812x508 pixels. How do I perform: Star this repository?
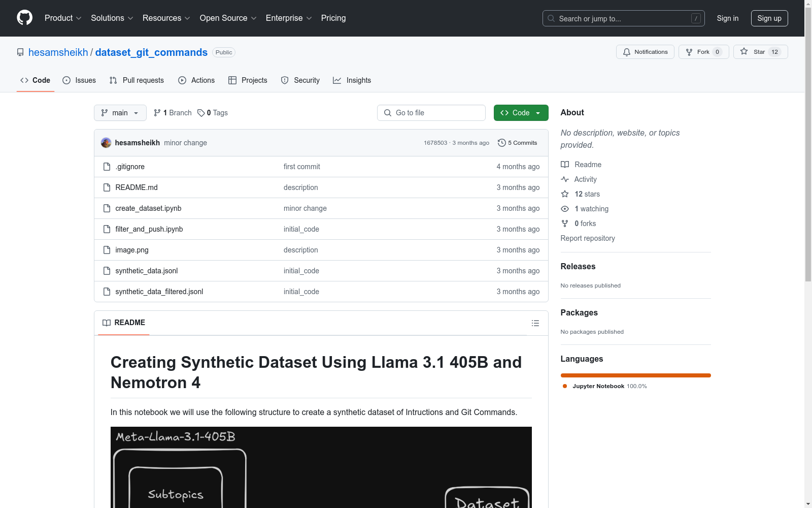pyautogui.click(x=760, y=52)
